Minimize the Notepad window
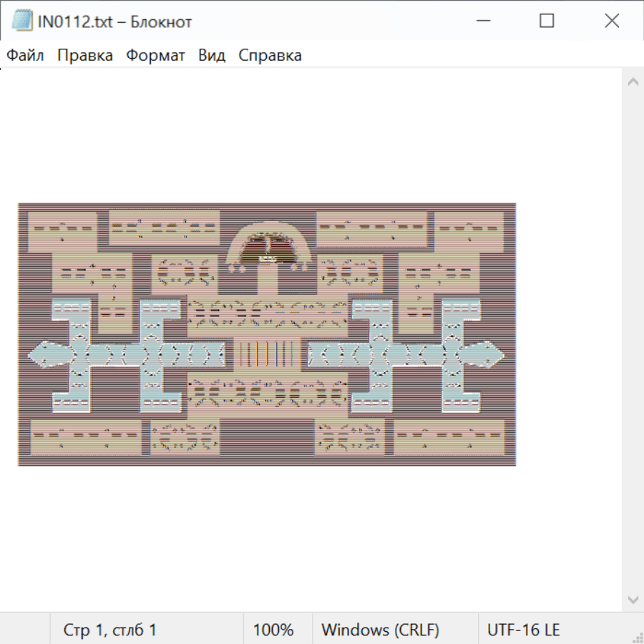 point(482,21)
